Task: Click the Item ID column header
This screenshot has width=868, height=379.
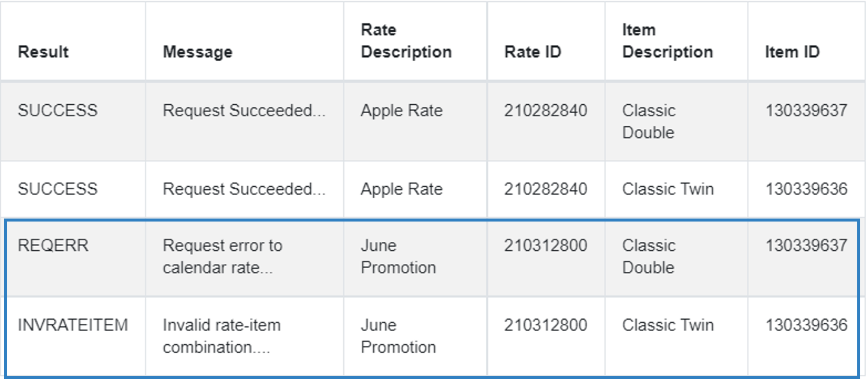Action: tap(791, 52)
